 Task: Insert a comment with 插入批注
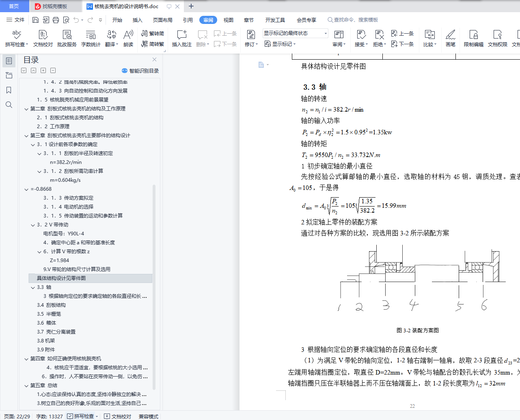pyautogui.click(x=181, y=39)
